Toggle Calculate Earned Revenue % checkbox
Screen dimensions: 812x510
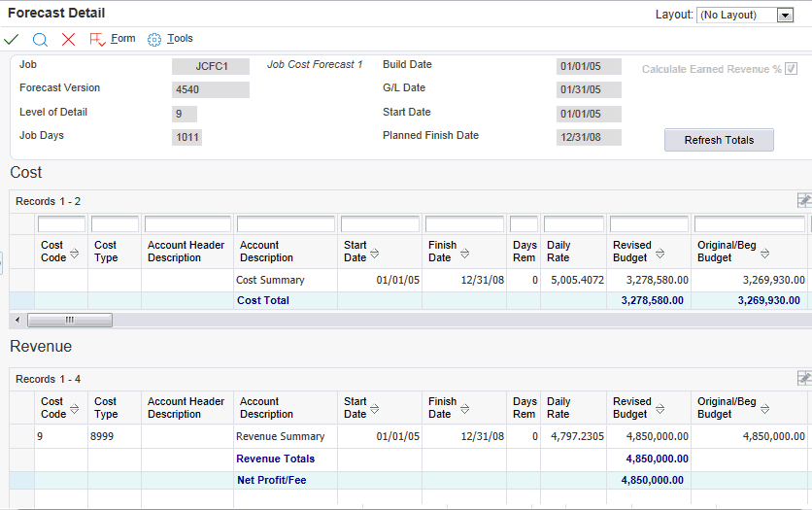[792, 69]
